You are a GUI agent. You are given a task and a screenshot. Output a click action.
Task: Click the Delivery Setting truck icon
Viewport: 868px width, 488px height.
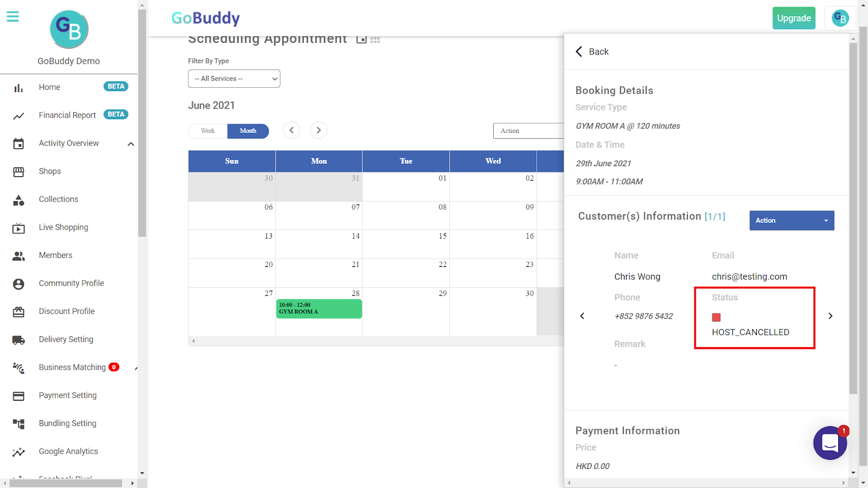tap(18, 340)
